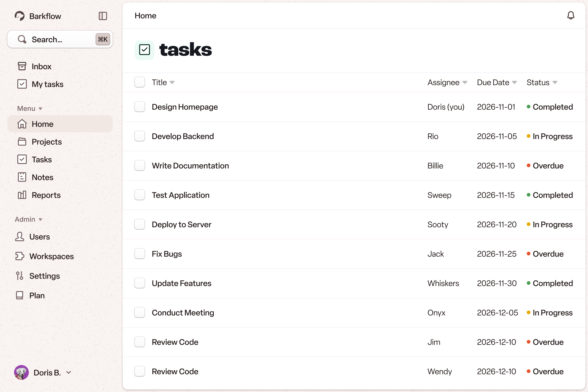588x392 pixels.
Task: Open Reports via its chart icon
Action: pyautogui.click(x=22, y=195)
